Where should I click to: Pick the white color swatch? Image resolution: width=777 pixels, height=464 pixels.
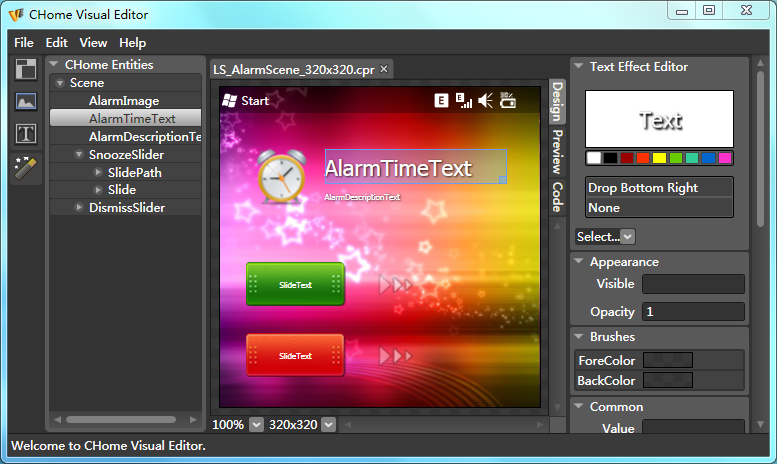(594, 158)
